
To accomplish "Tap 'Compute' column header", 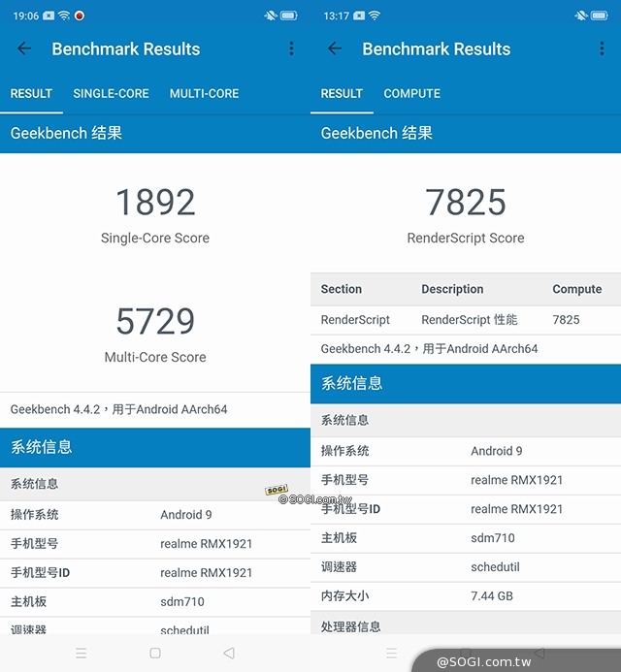I will (x=577, y=289).
